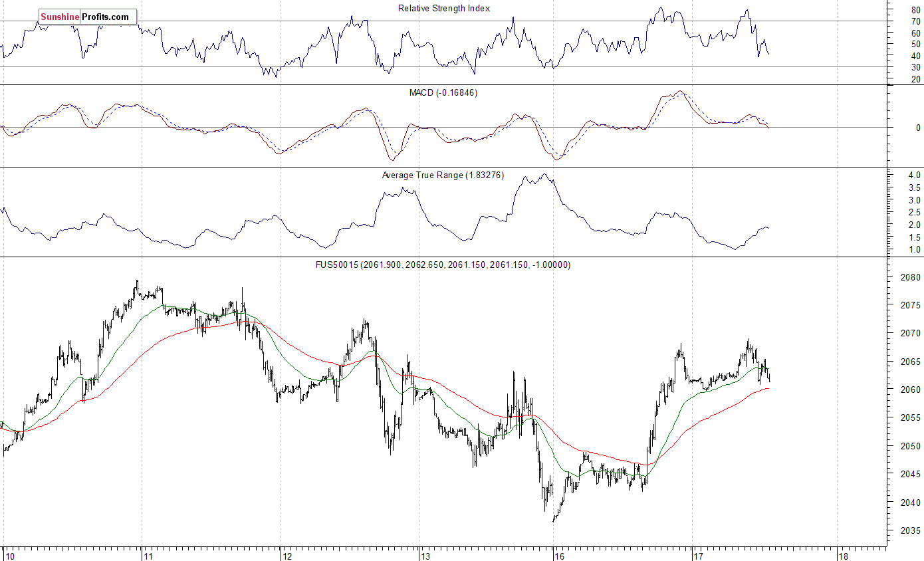Click the MACD axis zero label
The width and height of the screenshot is (924, 561).
pos(918,128)
